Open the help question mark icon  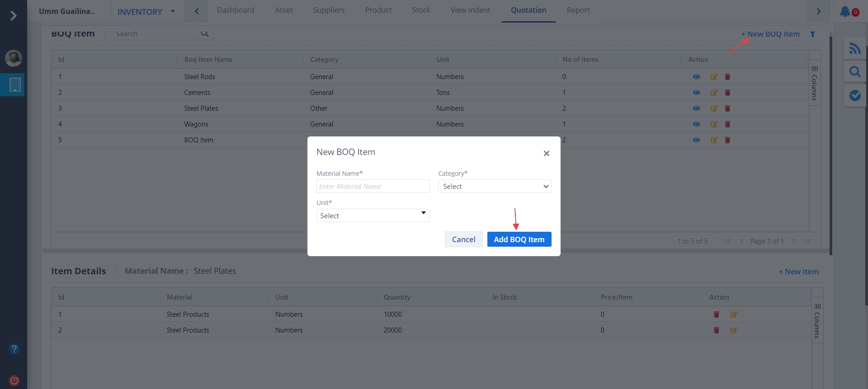[x=14, y=349]
